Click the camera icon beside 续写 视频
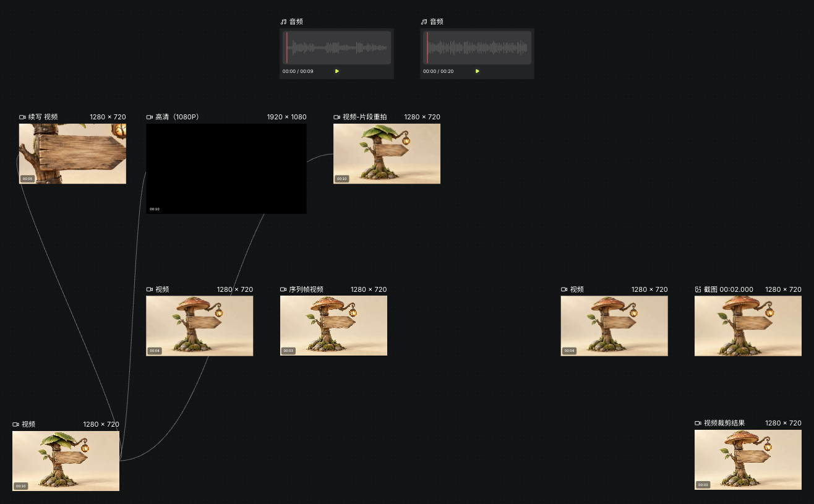 (x=22, y=117)
